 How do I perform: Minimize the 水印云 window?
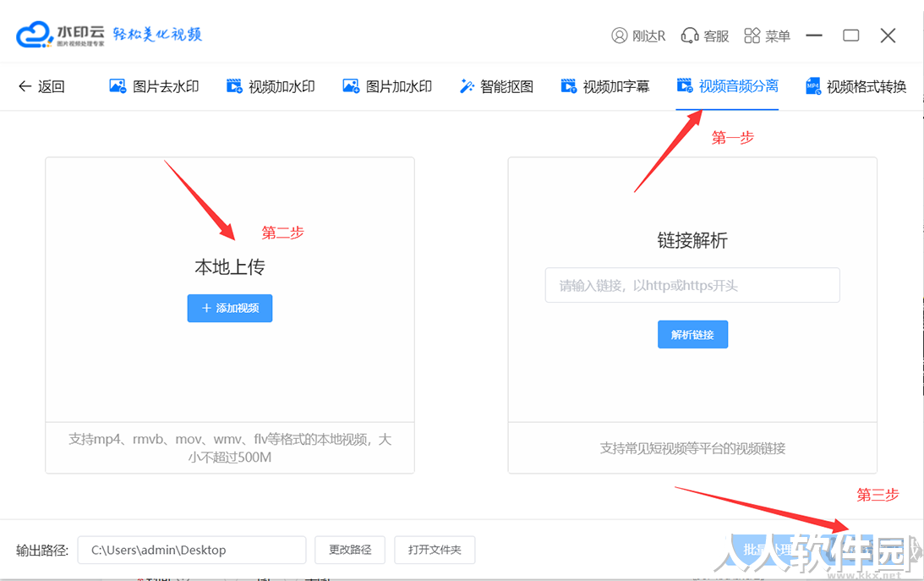(x=814, y=36)
